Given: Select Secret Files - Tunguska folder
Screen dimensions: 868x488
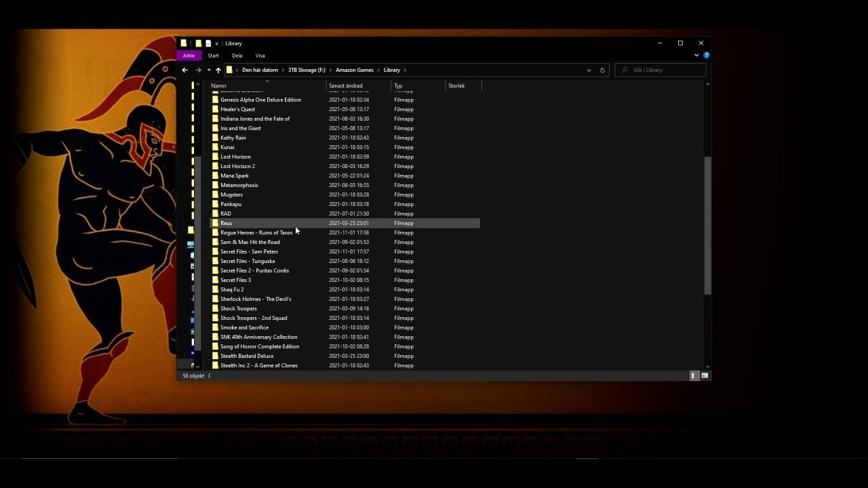Looking at the screenshot, I should 248,261.
